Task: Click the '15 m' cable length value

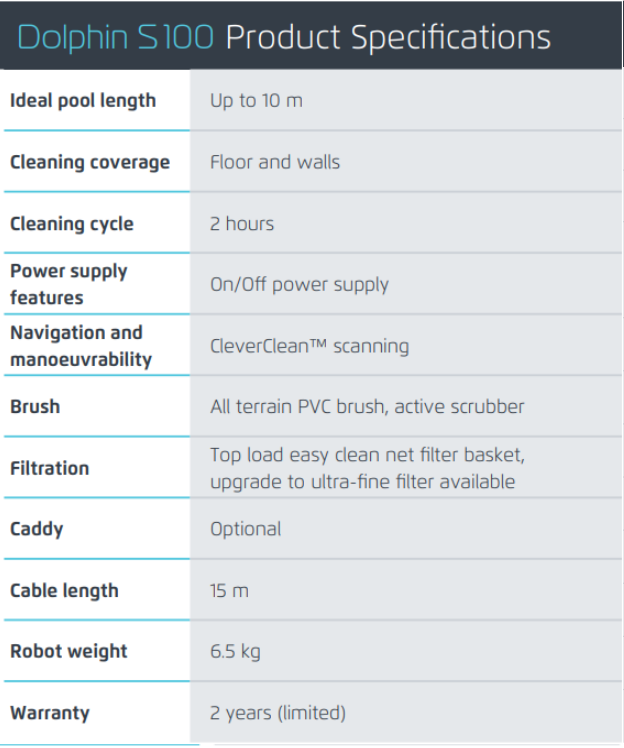Action: click(x=229, y=590)
